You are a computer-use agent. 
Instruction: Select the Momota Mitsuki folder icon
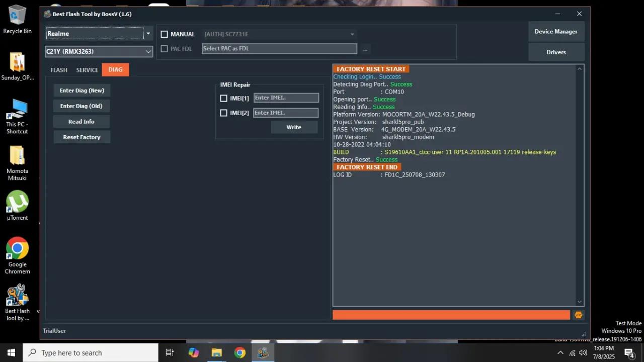[17, 163]
